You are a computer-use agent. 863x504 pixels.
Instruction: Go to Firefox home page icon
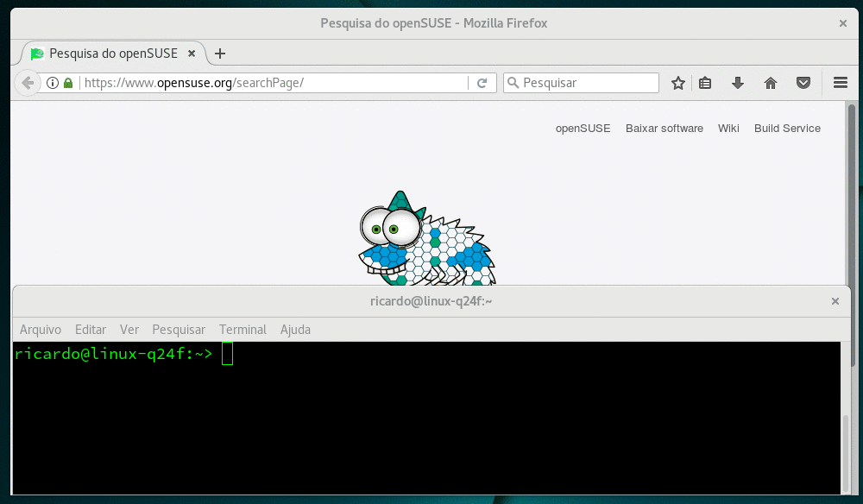tap(771, 83)
